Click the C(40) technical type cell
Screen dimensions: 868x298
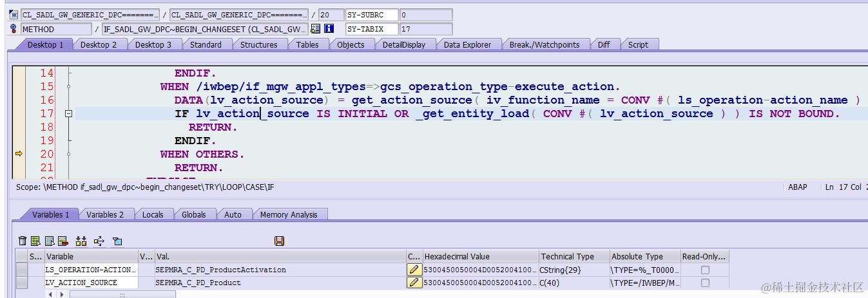pos(574,283)
